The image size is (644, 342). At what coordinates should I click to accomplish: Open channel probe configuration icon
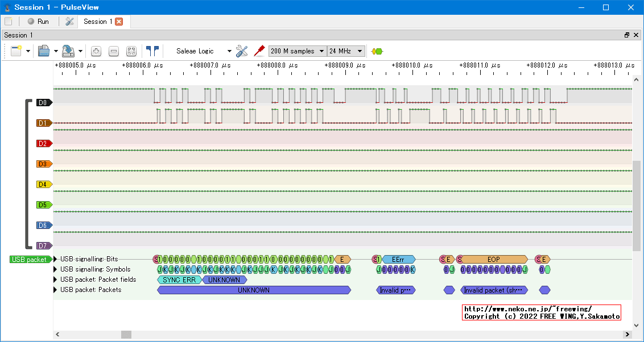pos(259,51)
